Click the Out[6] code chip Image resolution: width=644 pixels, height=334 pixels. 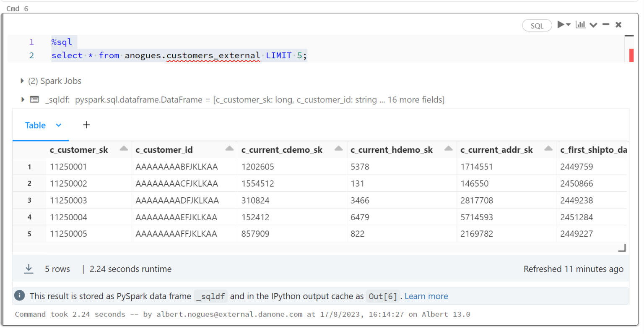click(x=383, y=296)
